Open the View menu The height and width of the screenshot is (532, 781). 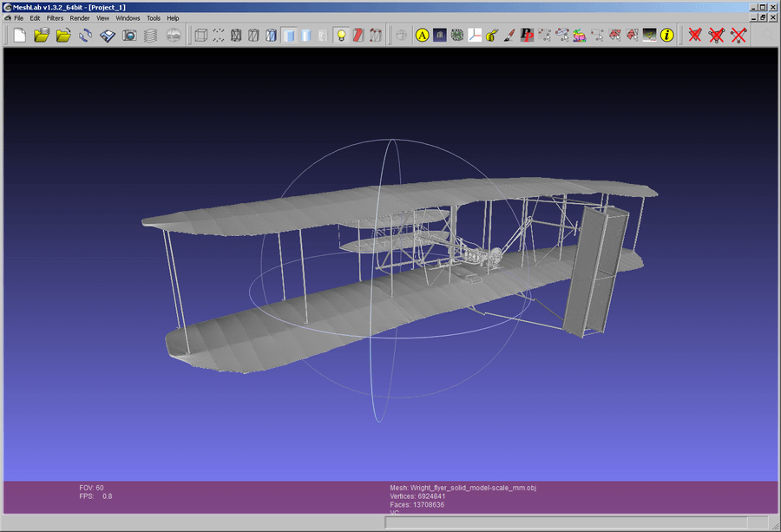click(x=103, y=17)
